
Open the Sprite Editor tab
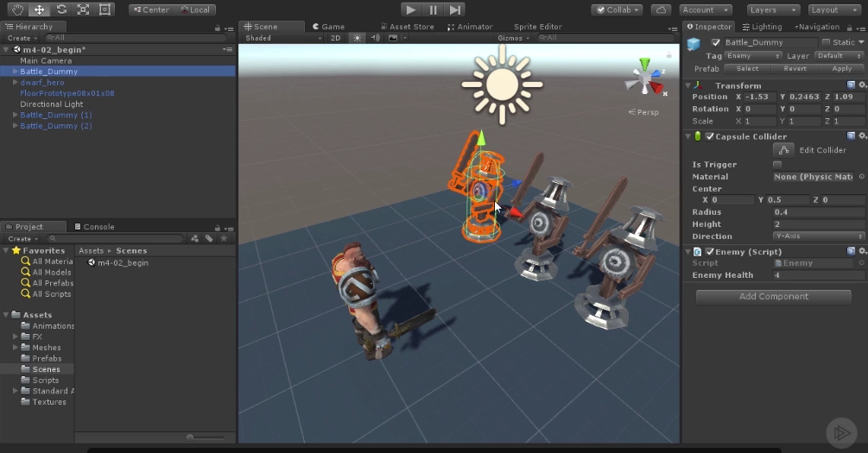[537, 27]
